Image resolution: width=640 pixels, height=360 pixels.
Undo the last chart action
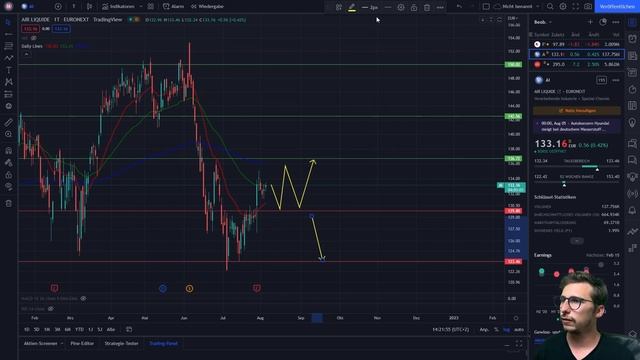coord(459,7)
